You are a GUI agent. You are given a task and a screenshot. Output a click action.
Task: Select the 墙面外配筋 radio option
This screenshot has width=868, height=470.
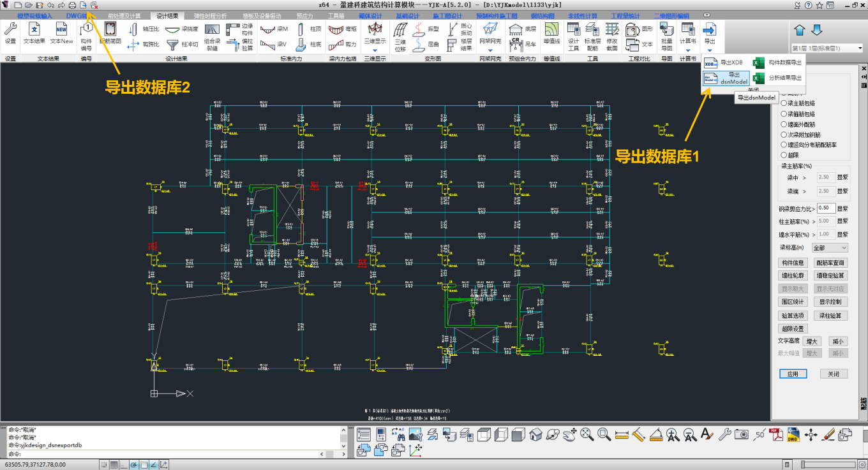pos(784,124)
